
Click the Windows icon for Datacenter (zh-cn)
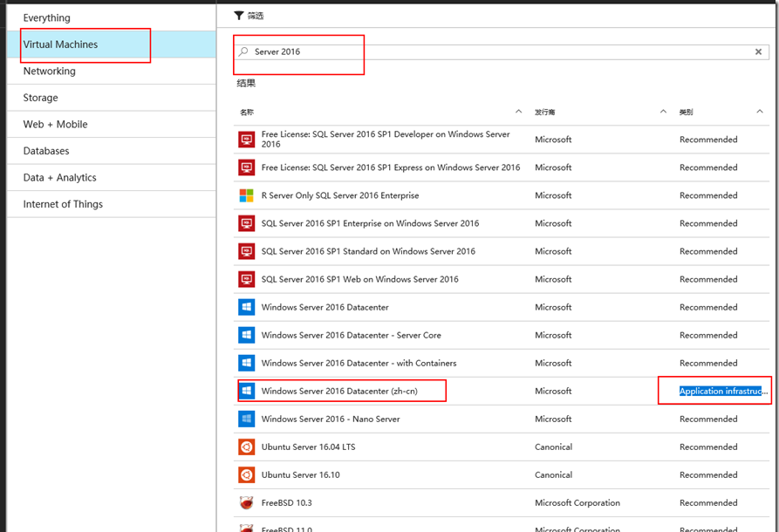tap(246, 391)
